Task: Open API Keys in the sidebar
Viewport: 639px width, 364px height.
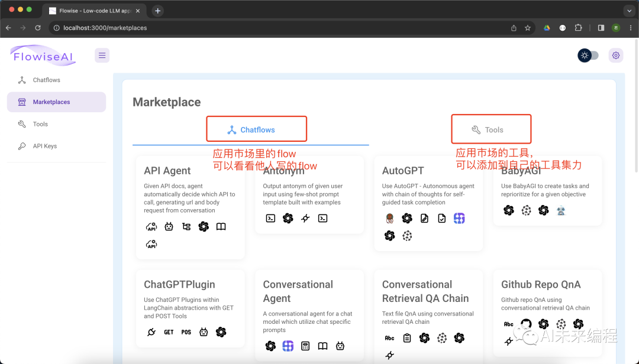Action: (56, 146)
